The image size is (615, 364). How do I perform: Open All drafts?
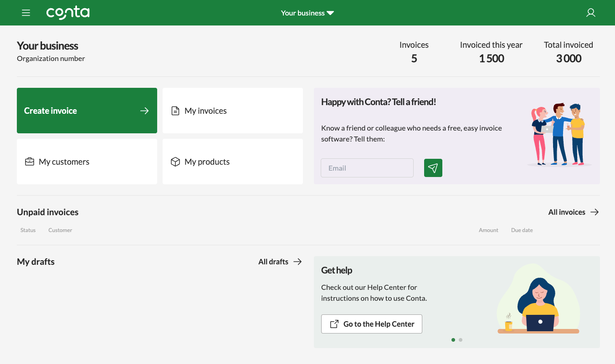pos(273,262)
